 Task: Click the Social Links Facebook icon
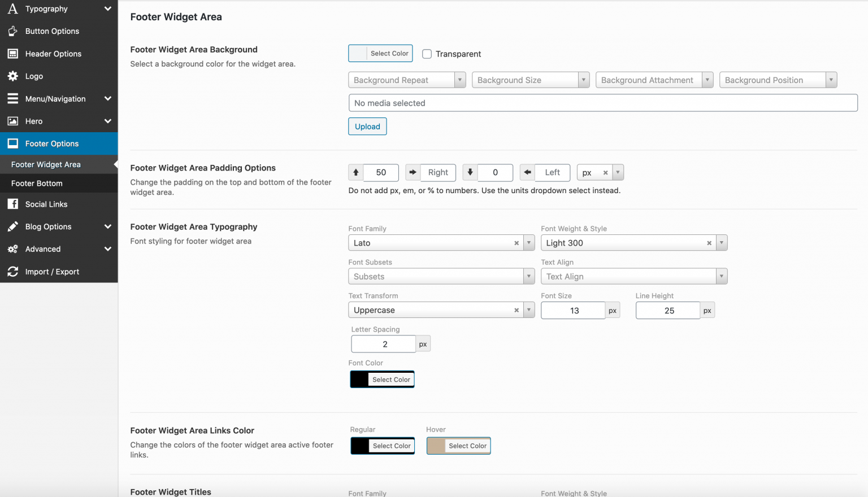[12, 204]
